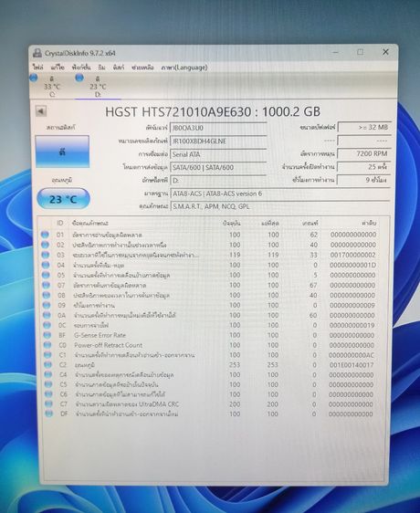This screenshot has width=420, height=513.
Task: Click the previous disk arrow button
Action: tap(41, 111)
